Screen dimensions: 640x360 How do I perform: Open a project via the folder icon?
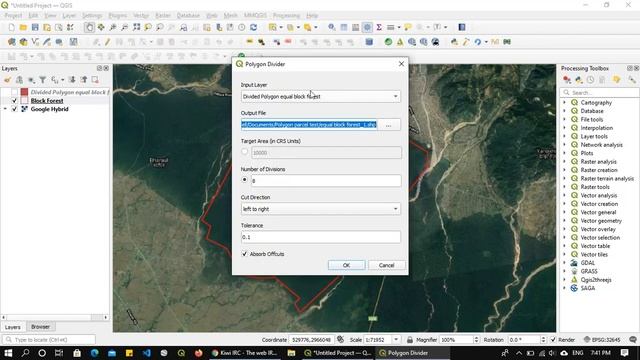click(x=23, y=27)
